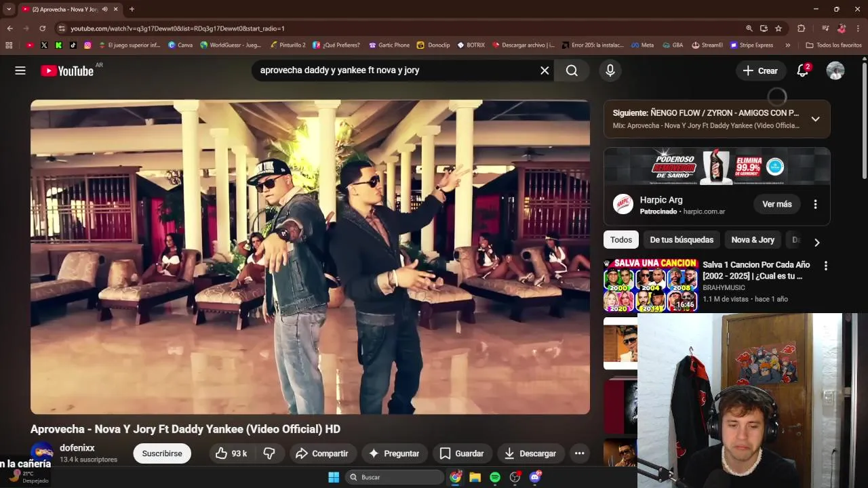Open options for Salva 1 Cancion video
Image resolution: width=868 pixels, height=488 pixels.
(x=825, y=266)
